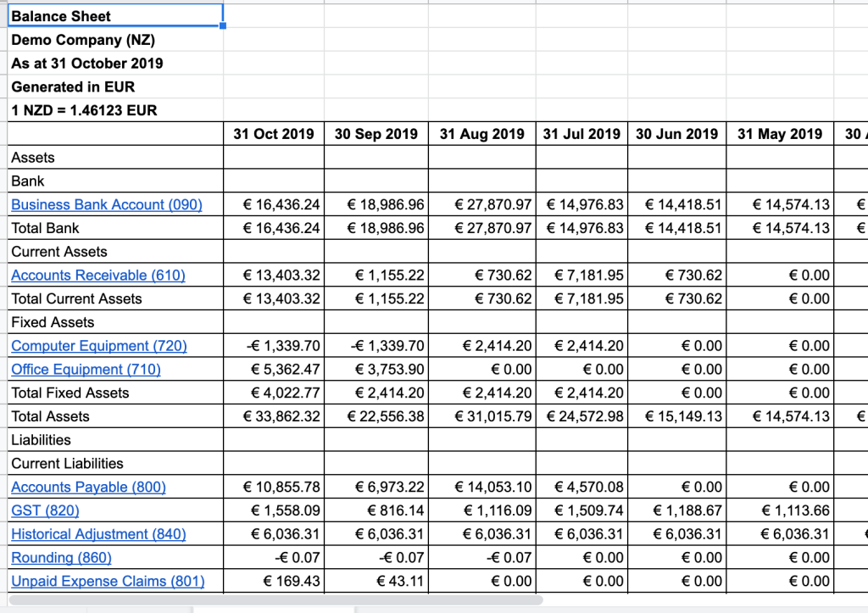This screenshot has height=613, width=868.
Task: Click the Accounts Receivable (610) link
Action: (97, 275)
